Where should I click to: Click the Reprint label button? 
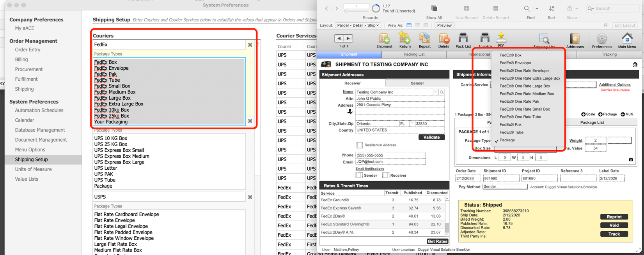[x=614, y=217]
